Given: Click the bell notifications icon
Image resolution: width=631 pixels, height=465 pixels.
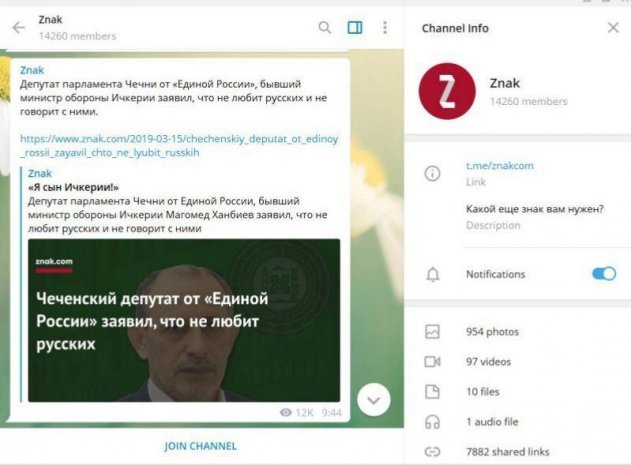Looking at the screenshot, I should 433,275.
